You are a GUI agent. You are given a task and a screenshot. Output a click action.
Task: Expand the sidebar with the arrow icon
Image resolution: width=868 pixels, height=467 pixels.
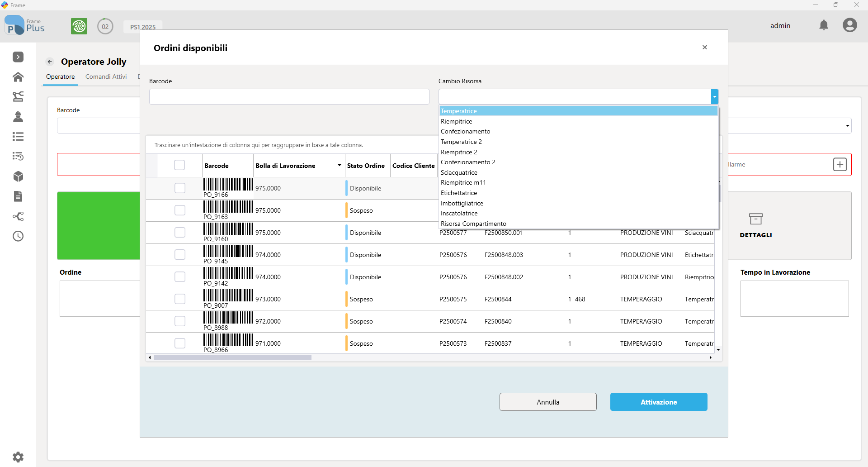pyautogui.click(x=18, y=57)
